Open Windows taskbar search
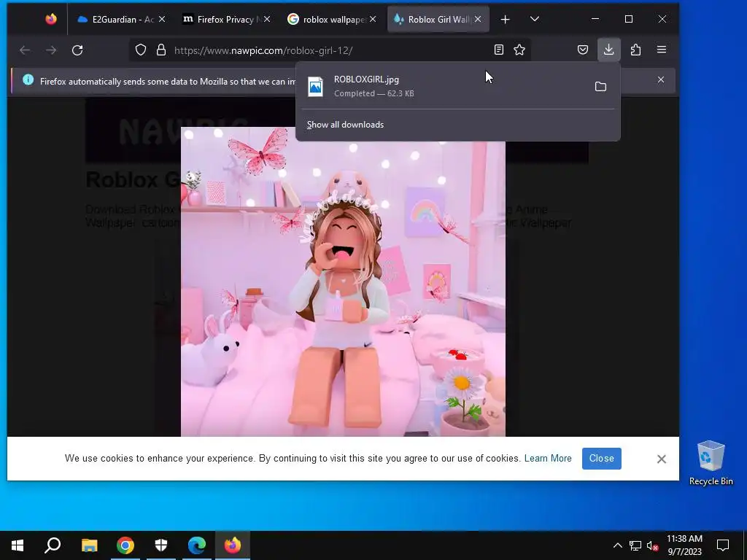Screen dimensions: 747x560 53,545
